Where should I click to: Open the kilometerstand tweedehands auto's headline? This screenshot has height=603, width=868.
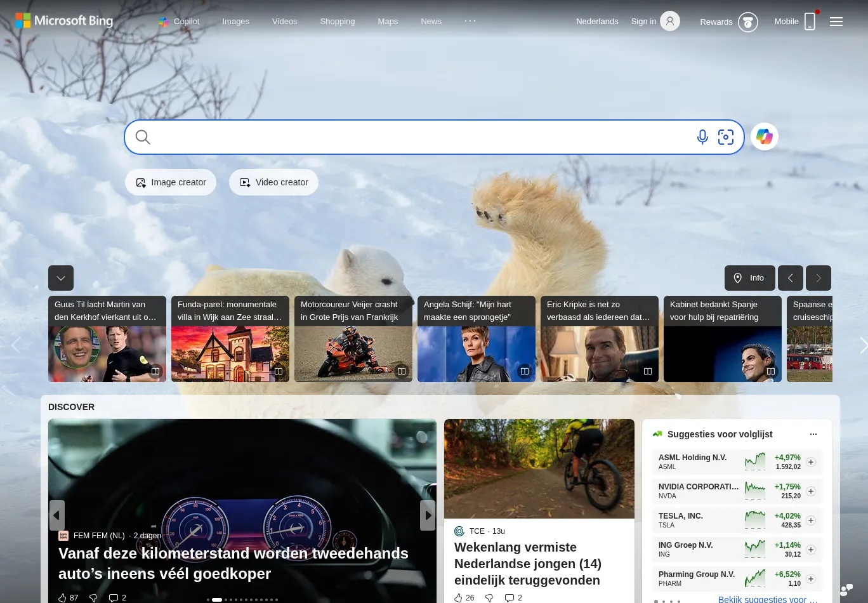(233, 563)
